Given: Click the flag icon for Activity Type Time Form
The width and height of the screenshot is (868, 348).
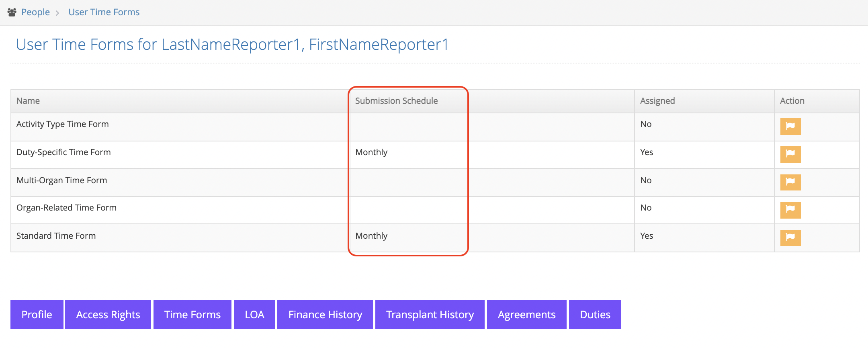Looking at the screenshot, I should tap(790, 127).
